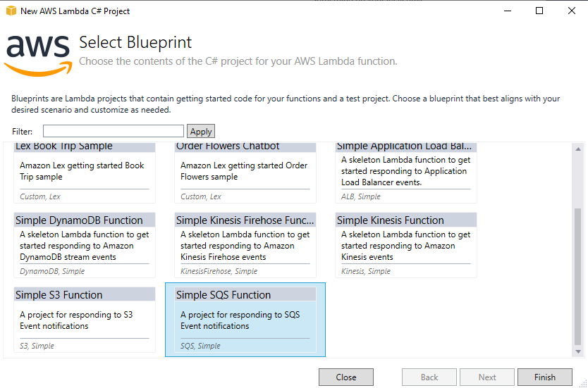Image resolution: width=588 pixels, height=388 pixels.
Task: Click the scrollbar up arrow
Action: 578,149
